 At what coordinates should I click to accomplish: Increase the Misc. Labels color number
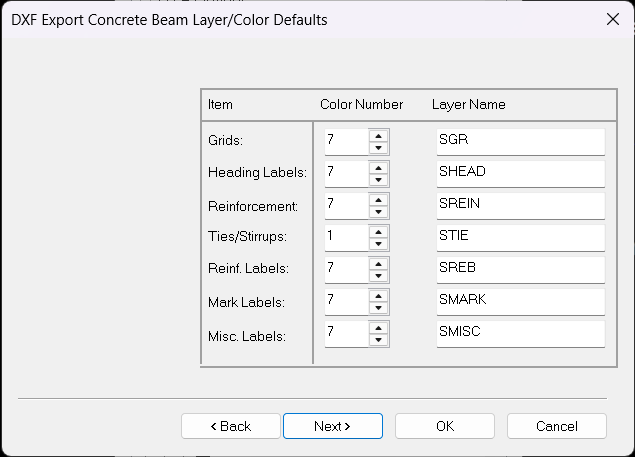pos(379,328)
